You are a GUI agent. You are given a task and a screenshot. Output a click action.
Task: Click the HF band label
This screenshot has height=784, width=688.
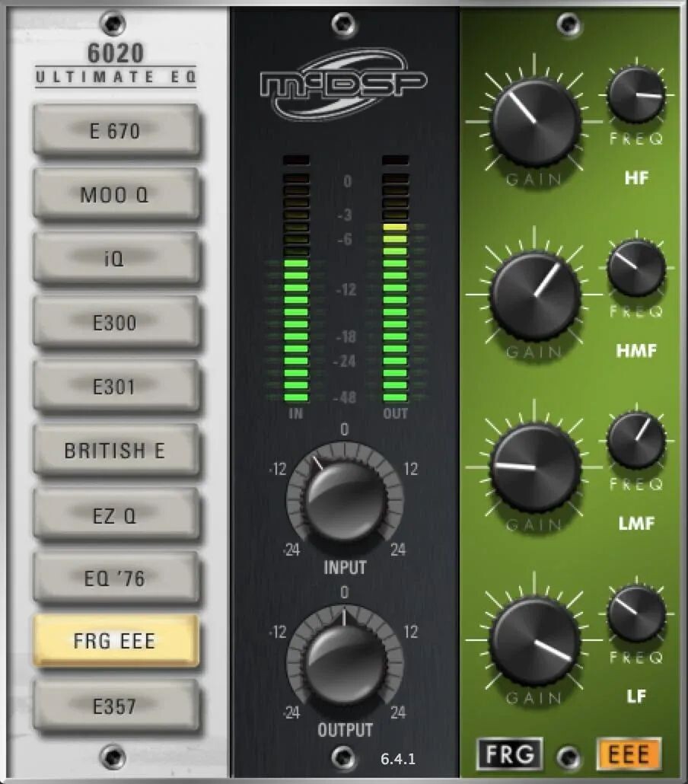coord(636,177)
